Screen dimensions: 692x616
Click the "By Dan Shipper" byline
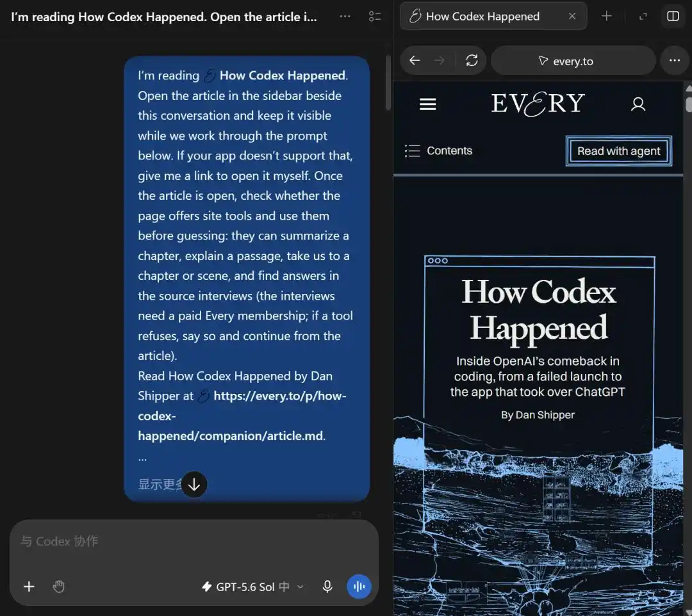click(538, 415)
